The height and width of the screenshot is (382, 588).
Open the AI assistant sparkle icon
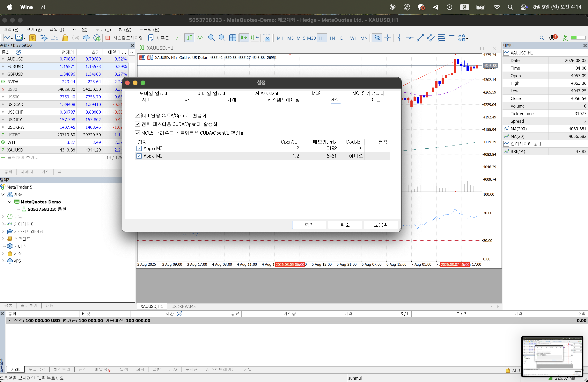(x=44, y=38)
